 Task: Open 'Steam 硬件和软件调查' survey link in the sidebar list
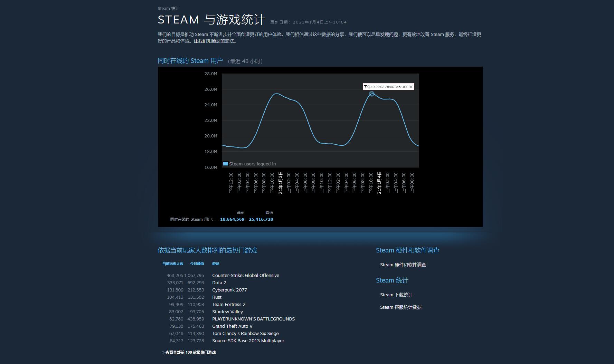(x=403, y=265)
